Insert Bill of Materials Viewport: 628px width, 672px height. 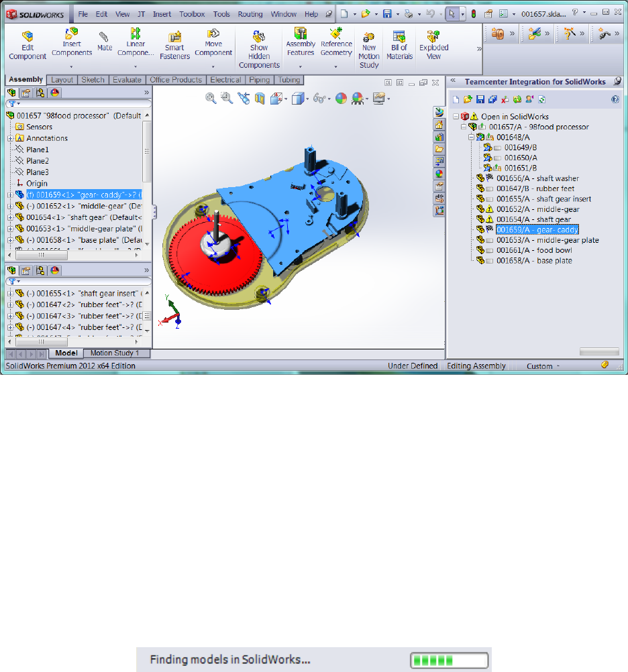coord(399,46)
